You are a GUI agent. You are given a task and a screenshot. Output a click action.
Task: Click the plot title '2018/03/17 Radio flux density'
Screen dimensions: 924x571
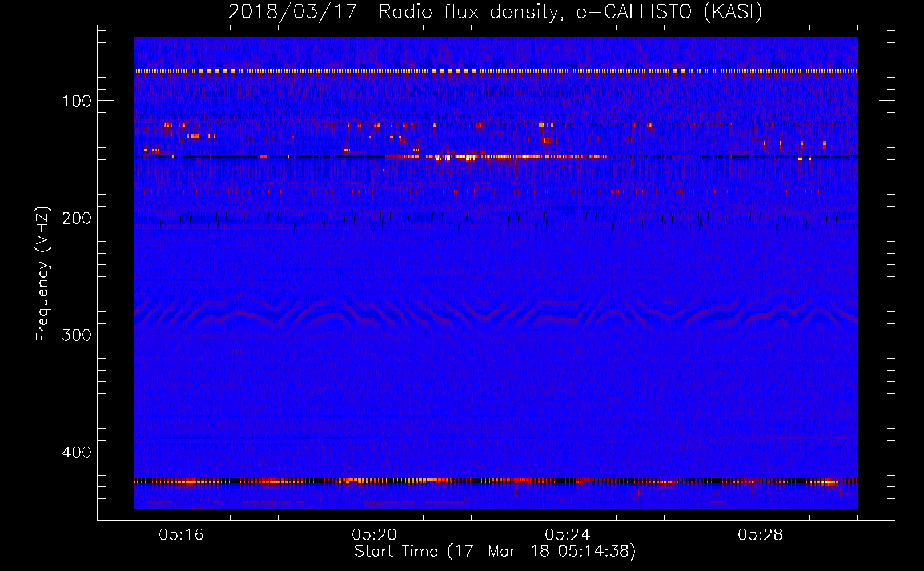(x=495, y=12)
